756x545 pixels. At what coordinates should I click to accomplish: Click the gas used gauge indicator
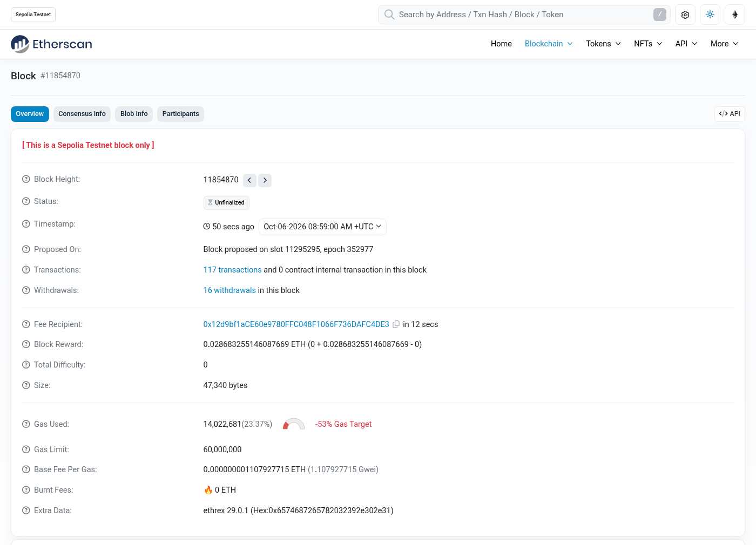point(294,424)
